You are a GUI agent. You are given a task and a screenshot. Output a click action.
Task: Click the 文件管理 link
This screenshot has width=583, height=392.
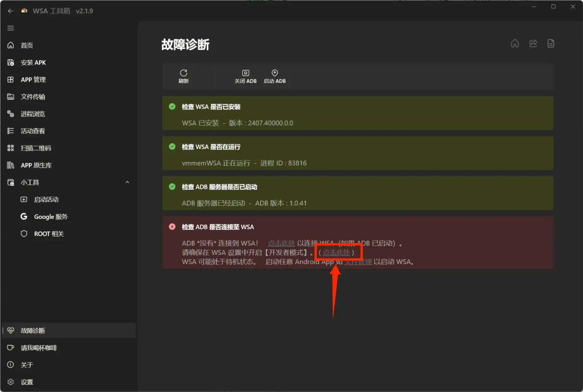[358, 262]
